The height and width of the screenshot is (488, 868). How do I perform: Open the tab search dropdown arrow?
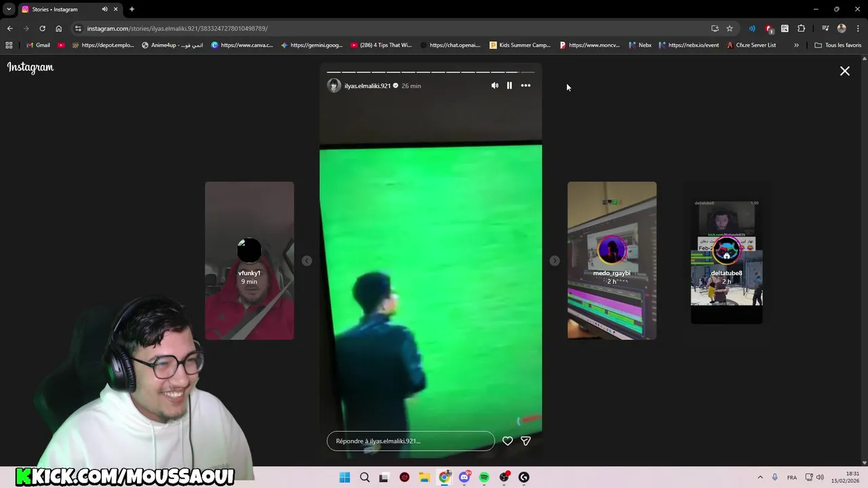(x=9, y=9)
